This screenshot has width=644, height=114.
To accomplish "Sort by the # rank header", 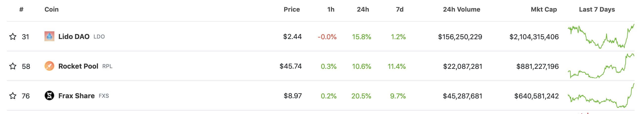I will 21,9.
